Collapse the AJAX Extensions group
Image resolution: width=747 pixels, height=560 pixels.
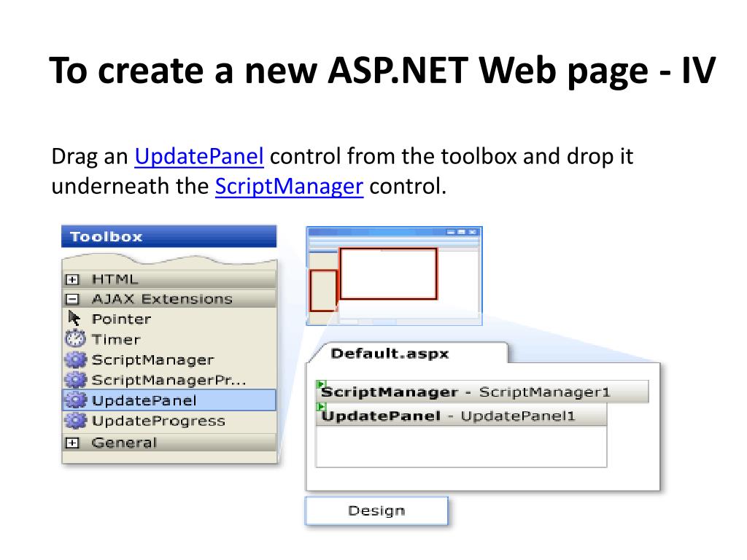pos(72,299)
